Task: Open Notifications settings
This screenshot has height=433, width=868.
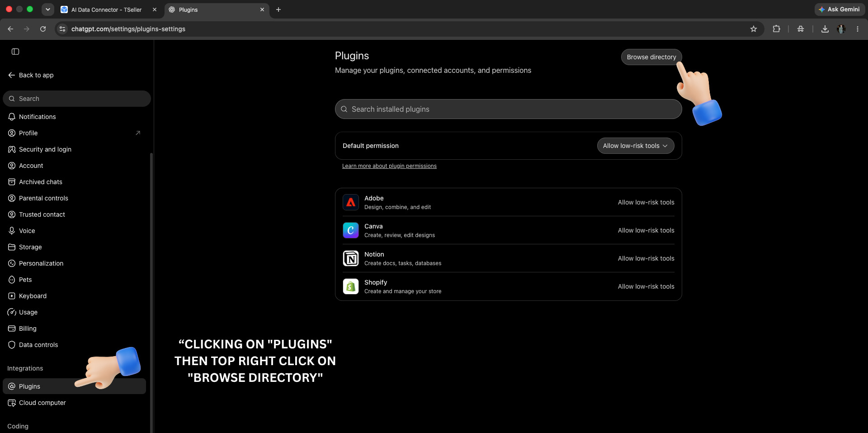Action: click(75, 117)
